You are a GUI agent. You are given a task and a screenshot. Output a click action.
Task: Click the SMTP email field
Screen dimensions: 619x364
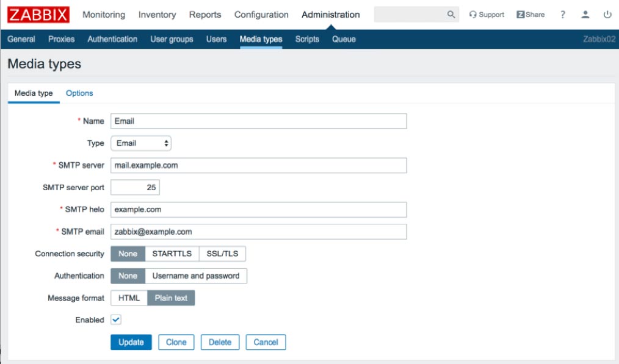pyautogui.click(x=259, y=232)
